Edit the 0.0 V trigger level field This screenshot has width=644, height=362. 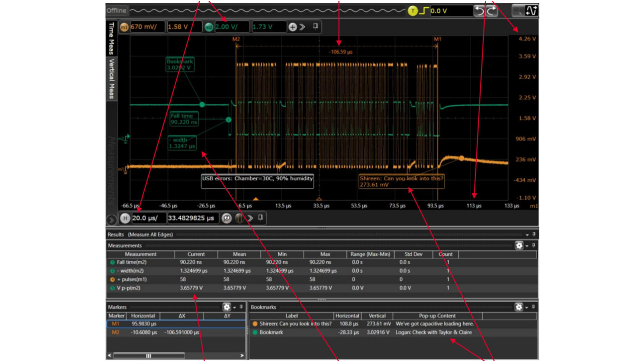pos(451,11)
